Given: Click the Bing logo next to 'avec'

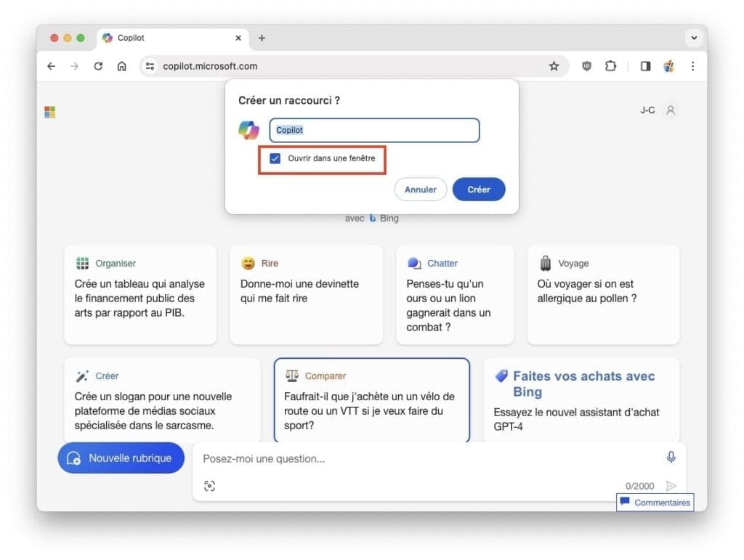Looking at the screenshot, I should pyautogui.click(x=373, y=218).
